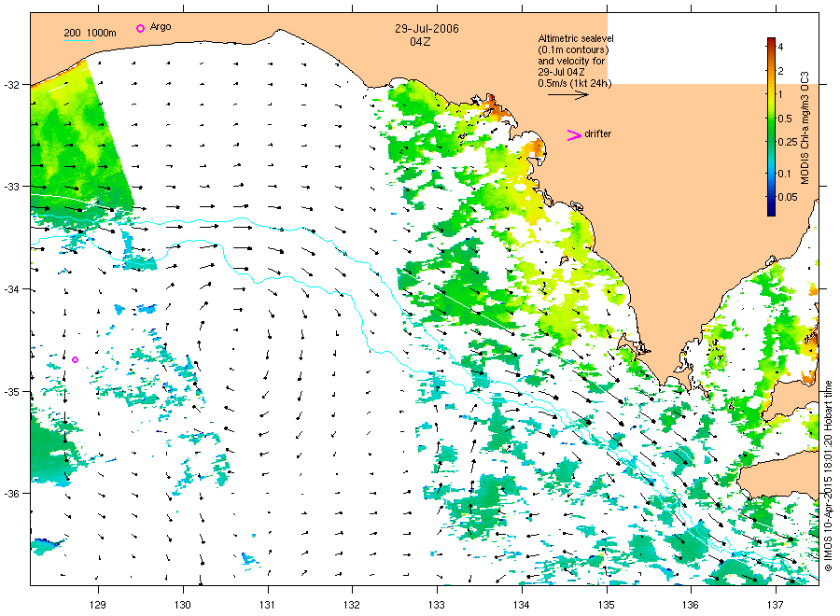Click the '29-Jul-2006' date title
The width and height of the screenshot is (840, 616).
click(x=427, y=29)
